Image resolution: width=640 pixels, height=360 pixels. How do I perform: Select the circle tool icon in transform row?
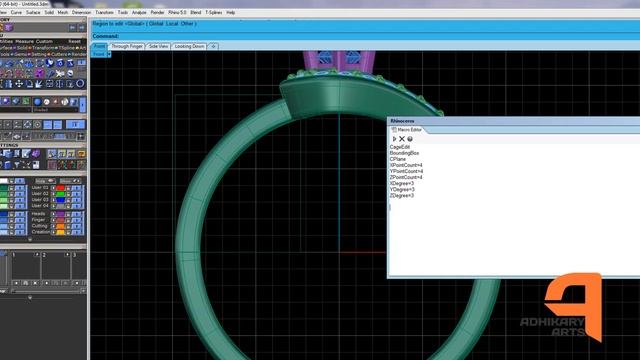coord(80,84)
